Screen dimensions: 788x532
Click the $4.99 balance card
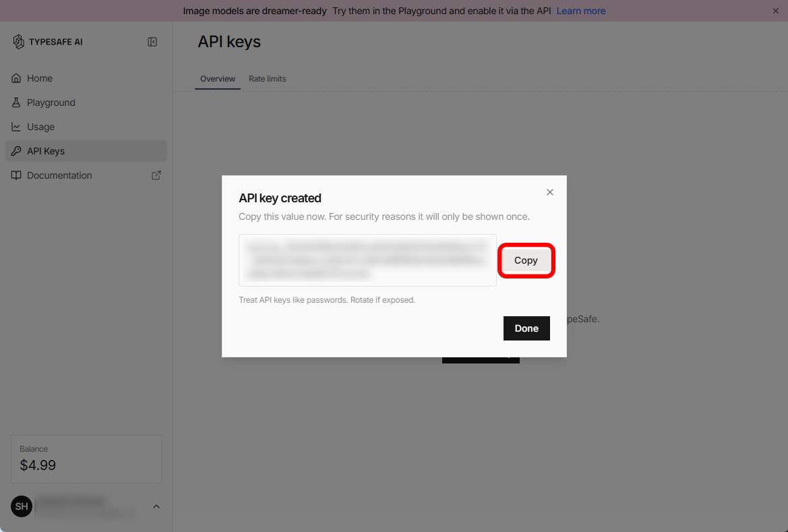tap(86, 459)
